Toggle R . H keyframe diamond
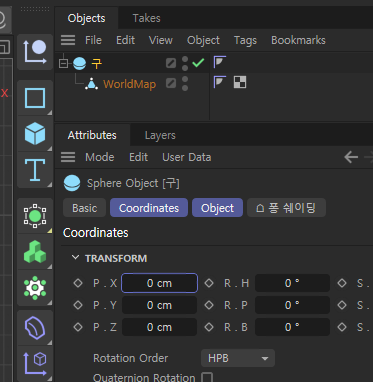Image resolution: width=373 pixels, height=382 pixels. click(209, 283)
